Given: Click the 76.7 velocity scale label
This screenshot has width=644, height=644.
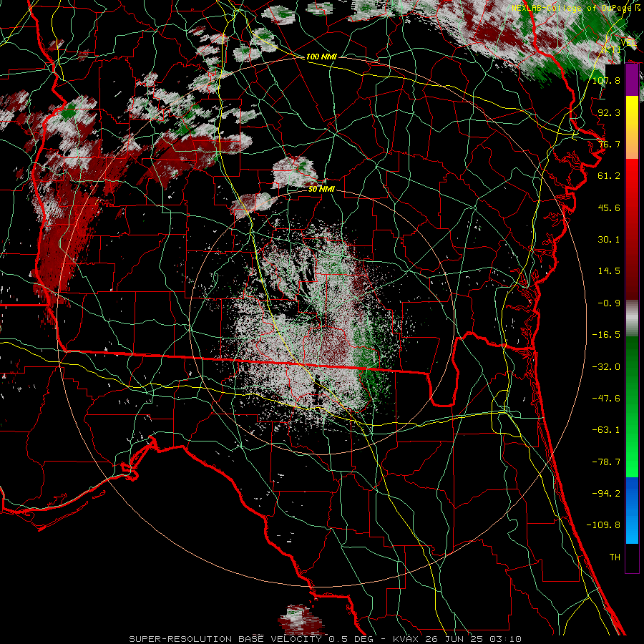Looking at the screenshot, I should [x=609, y=144].
